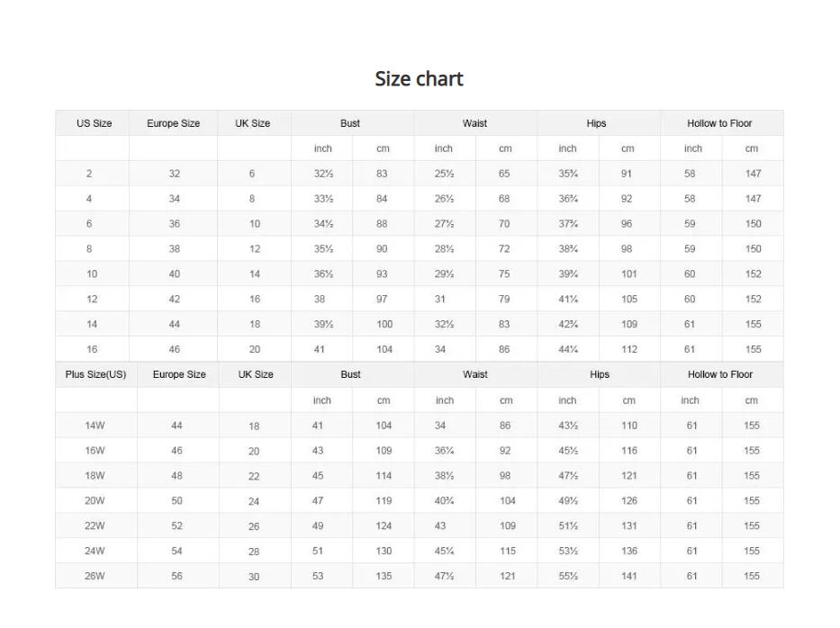This screenshot has height=628, width=840.
Task: Click the first Hips column header
Action: click(x=596, y=123)
